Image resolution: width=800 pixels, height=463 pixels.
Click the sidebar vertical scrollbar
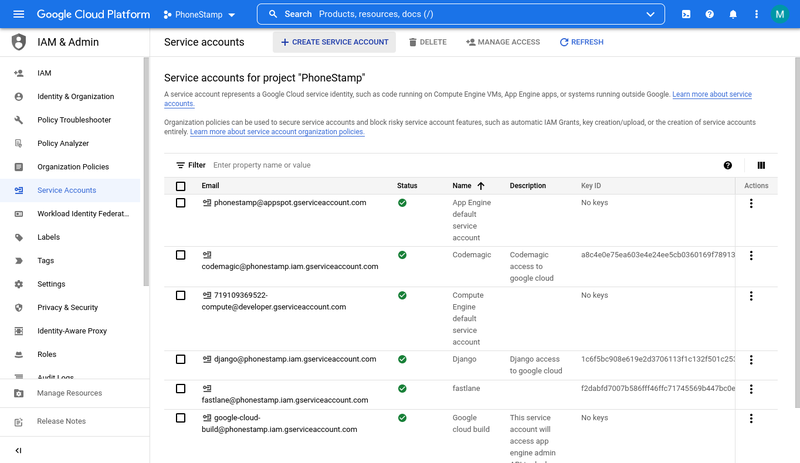coord(146,172)
